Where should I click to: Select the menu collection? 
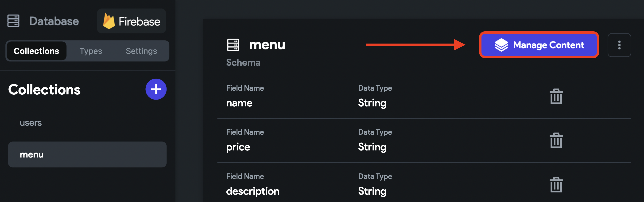click(87, 154)
